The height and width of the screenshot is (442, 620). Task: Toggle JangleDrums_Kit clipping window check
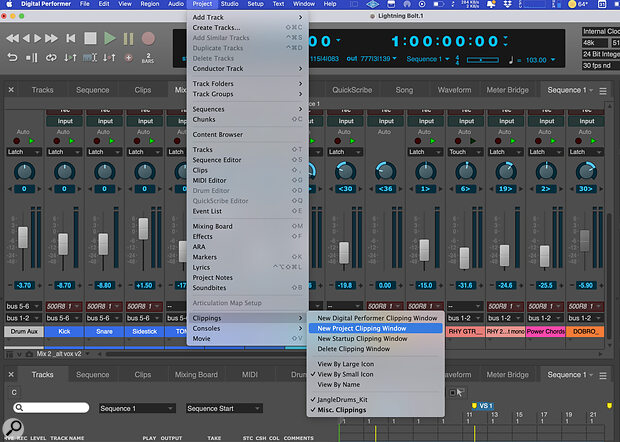pos(374,399)
